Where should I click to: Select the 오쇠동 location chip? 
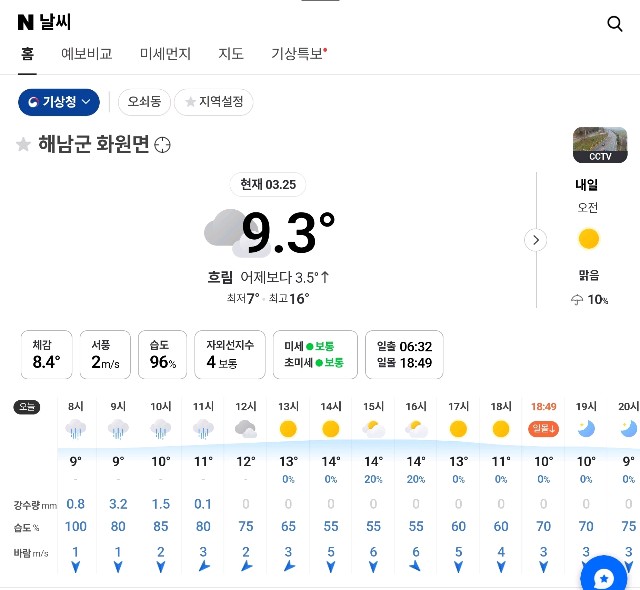pos(144,102)
